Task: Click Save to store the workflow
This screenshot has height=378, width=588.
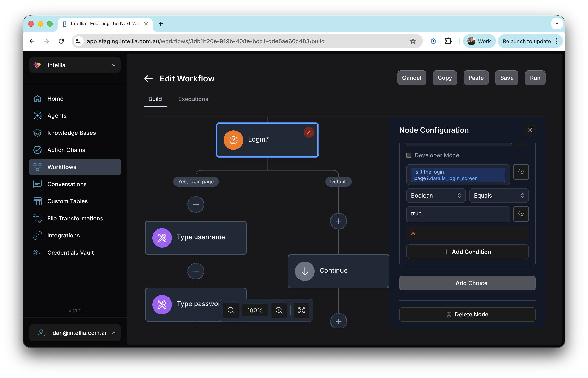Action: point(507,78)
